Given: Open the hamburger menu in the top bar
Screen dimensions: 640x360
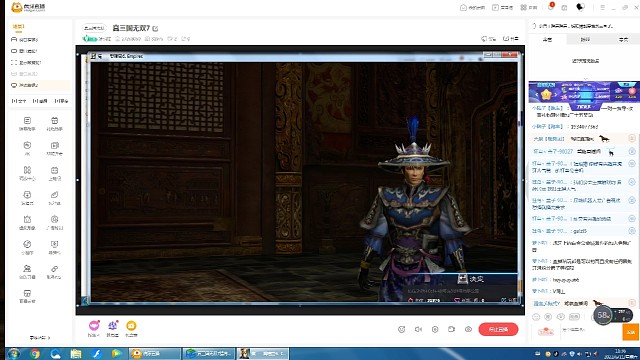Looking at the screenshot, I should (x=602, y=7).
